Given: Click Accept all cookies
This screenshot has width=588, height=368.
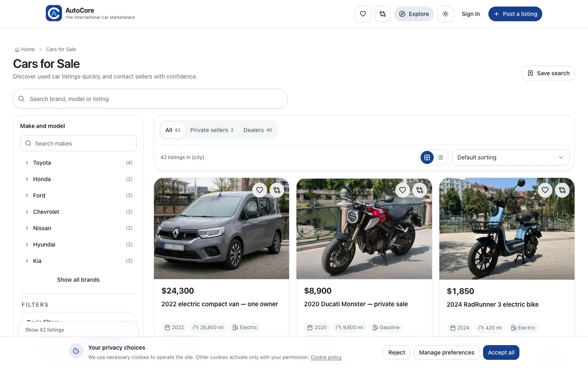Looking at the screenshot, I should pos(501,352).
